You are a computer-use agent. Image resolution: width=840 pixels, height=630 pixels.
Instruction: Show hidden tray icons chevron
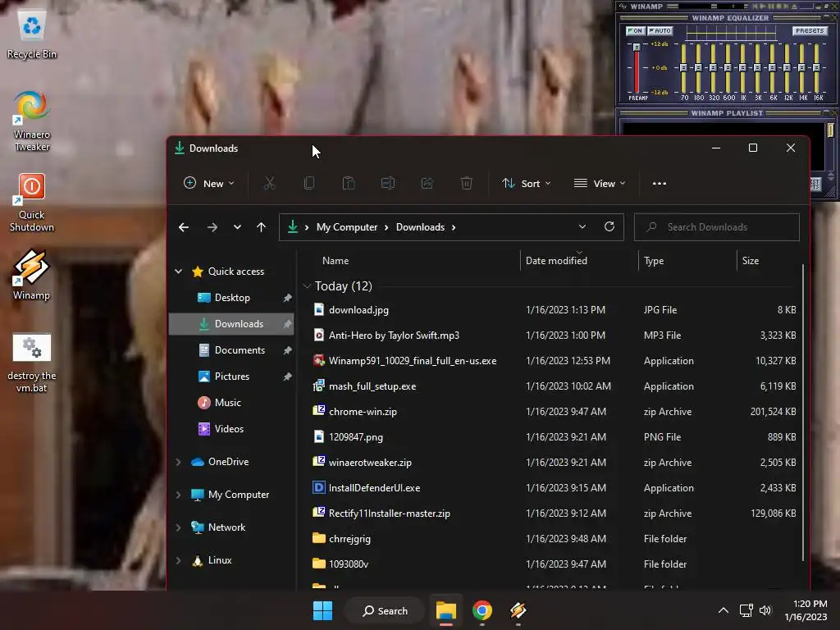click(x=724, y=610)
